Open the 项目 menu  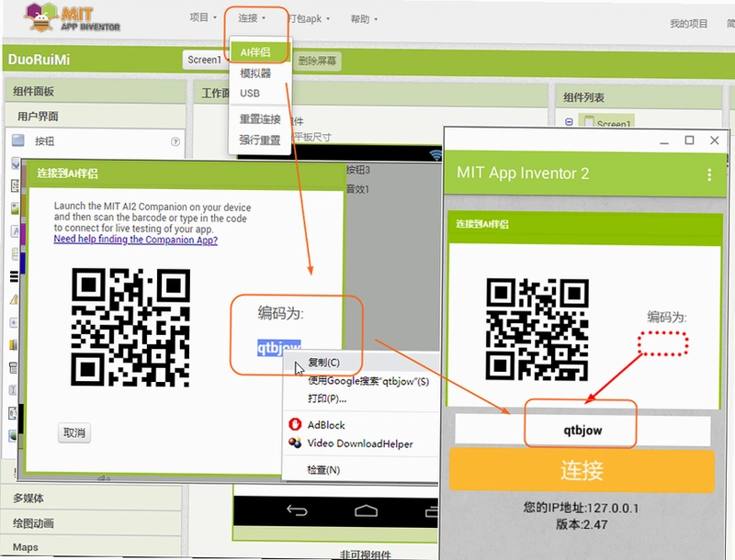click(x=203, y=17)
